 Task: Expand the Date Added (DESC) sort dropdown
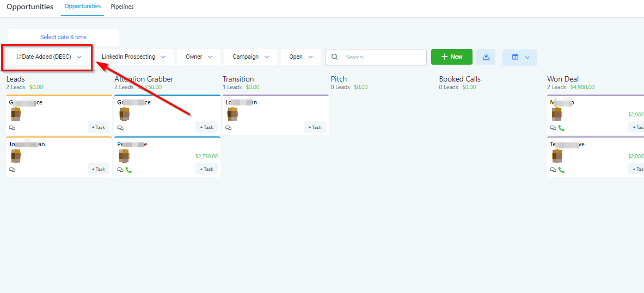coord(49,57)
